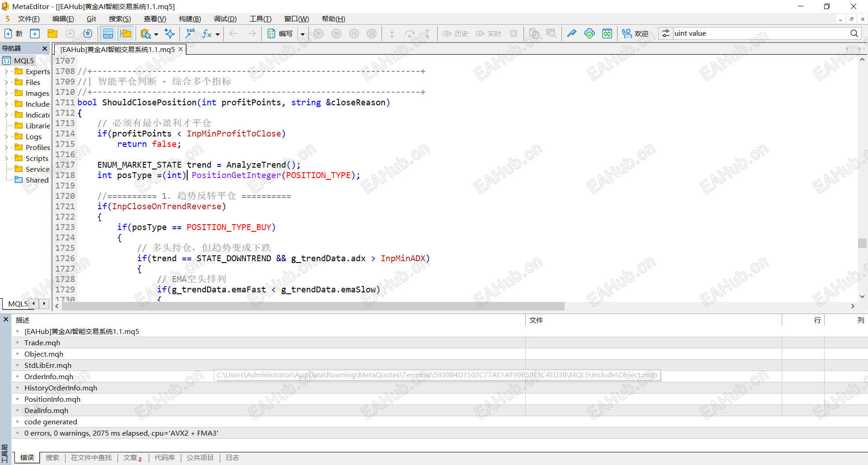Click the Welcome (欢迎) button
Screen dimensions: 868x465
[x=636, y=33]
